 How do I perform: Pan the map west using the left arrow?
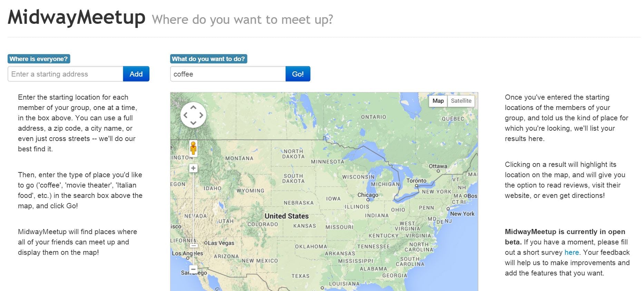(x=186, y=114)
